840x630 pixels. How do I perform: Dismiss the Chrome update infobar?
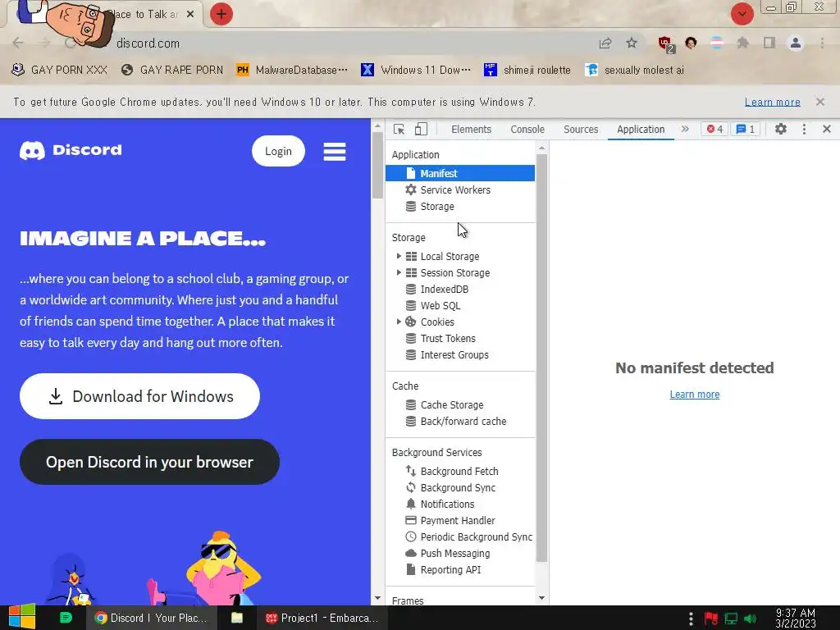820,102
